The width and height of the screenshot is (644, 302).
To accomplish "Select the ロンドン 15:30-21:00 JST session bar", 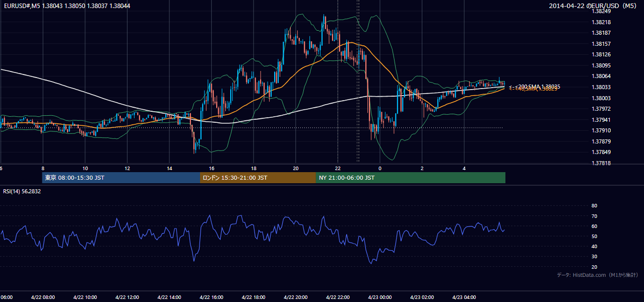I will click(x=258, y=178).
